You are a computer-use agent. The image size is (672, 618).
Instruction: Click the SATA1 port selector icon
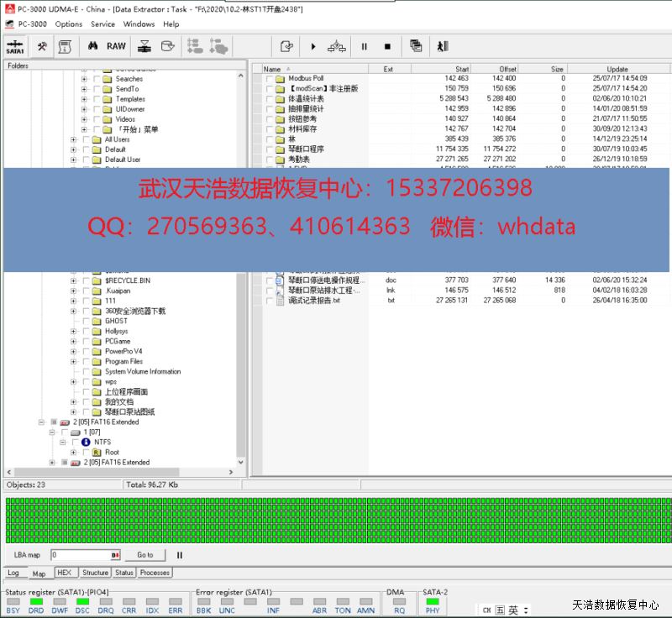[14, 47]
